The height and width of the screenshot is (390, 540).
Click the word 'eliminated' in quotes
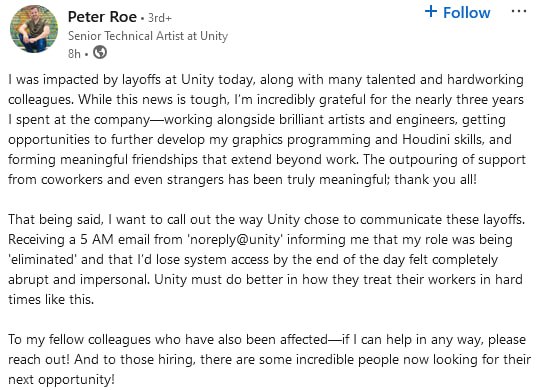click(42, 259)
